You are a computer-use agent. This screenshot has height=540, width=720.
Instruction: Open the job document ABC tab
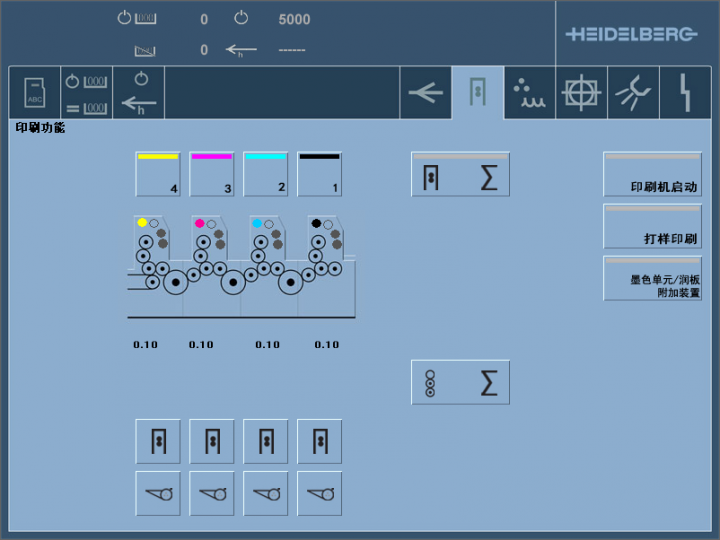[35, 92]
